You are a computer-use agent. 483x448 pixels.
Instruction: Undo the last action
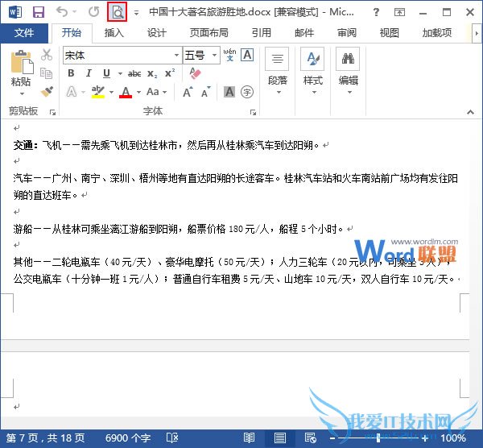coord(62,12)
